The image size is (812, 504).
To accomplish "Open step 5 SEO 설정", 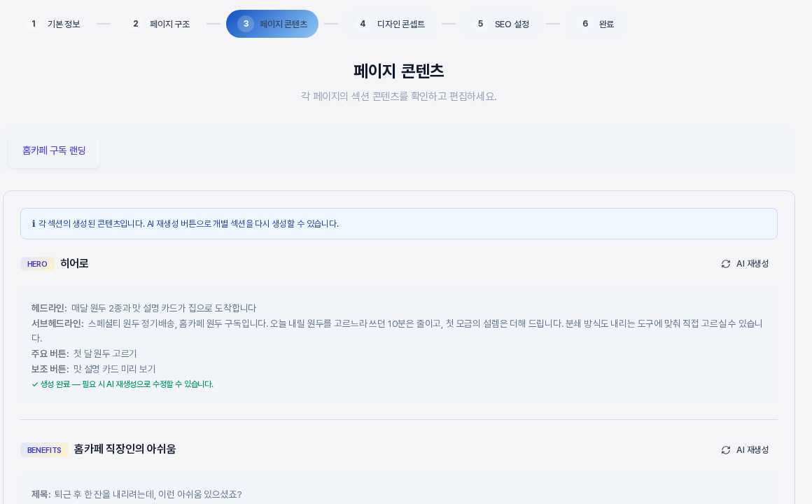I will 503,24.
